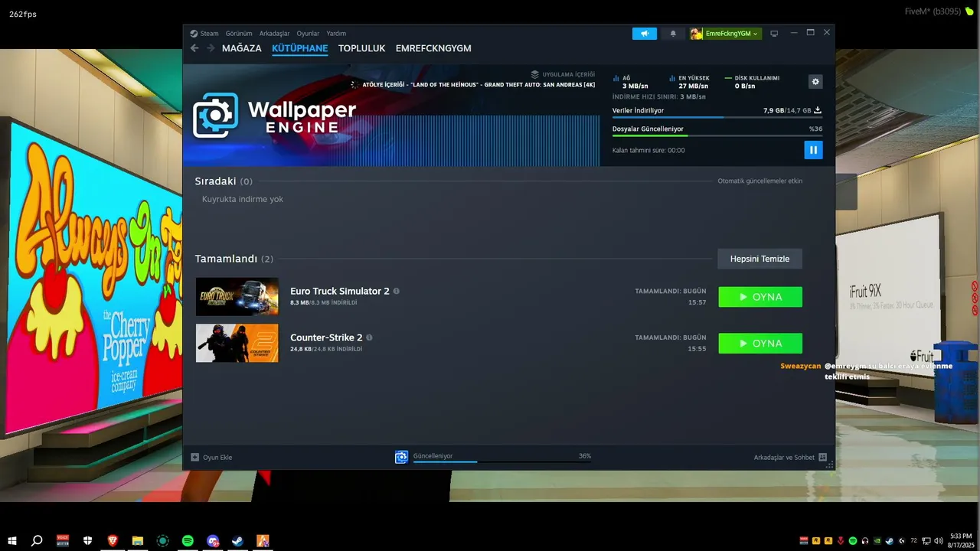
Task: Open the EMREFCKNGYGM profile tab
Action: click(x=433, y=48)
